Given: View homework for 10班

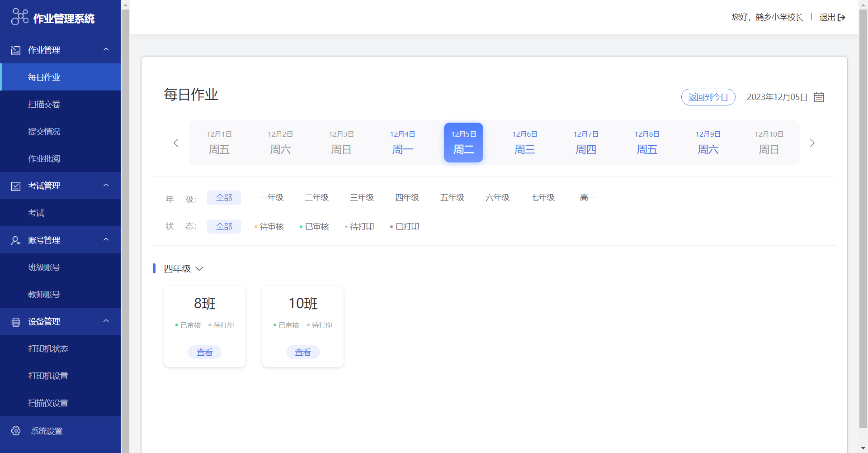Looking at the screenshot, I should 303,352.
